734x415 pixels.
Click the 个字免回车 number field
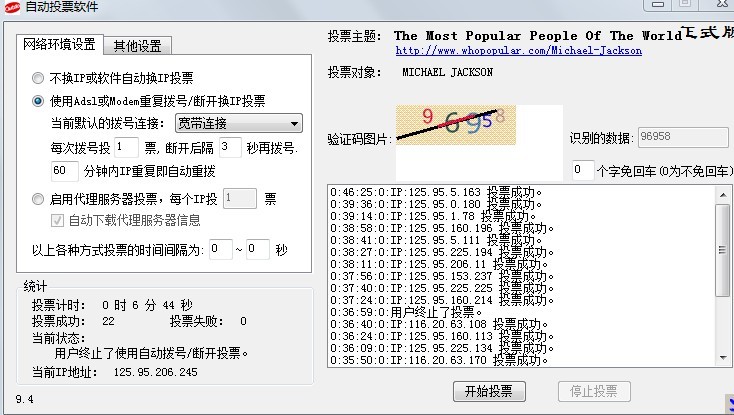pos(582,170)
